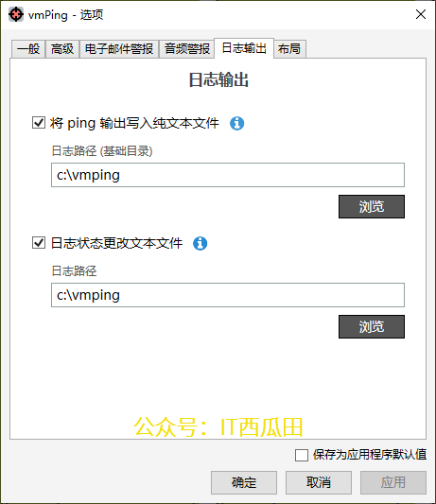Click the vmPing app icon in title bar

coord(16,14)
